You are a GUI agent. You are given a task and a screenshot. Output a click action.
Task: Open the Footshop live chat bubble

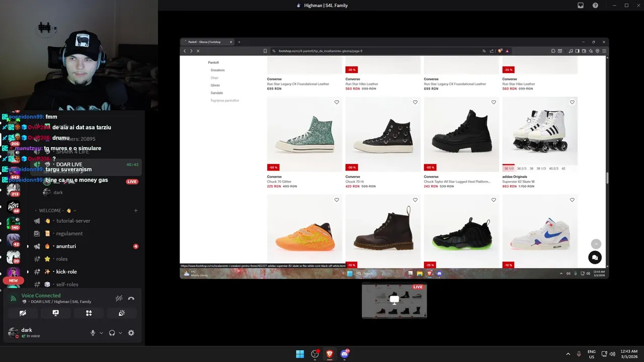pos(595,257)
